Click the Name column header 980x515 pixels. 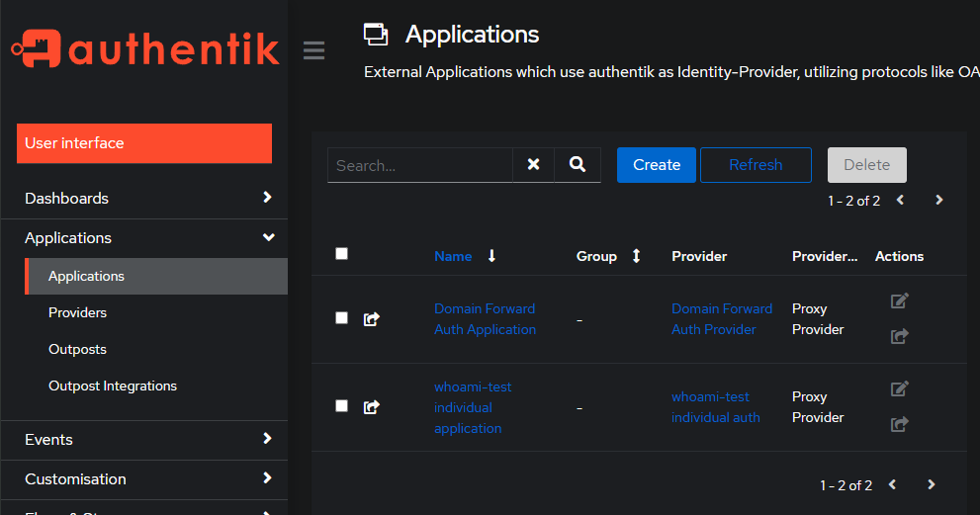pos(453,256)
